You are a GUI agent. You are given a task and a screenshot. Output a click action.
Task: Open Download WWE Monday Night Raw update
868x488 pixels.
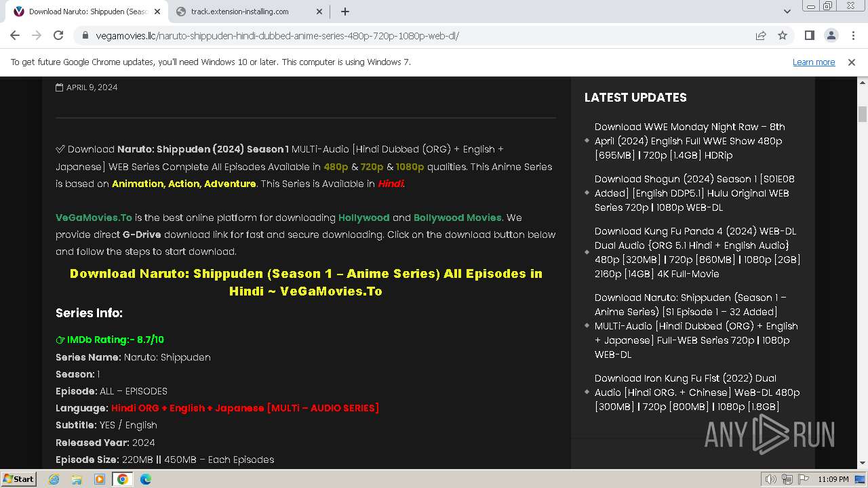(690, 141)
